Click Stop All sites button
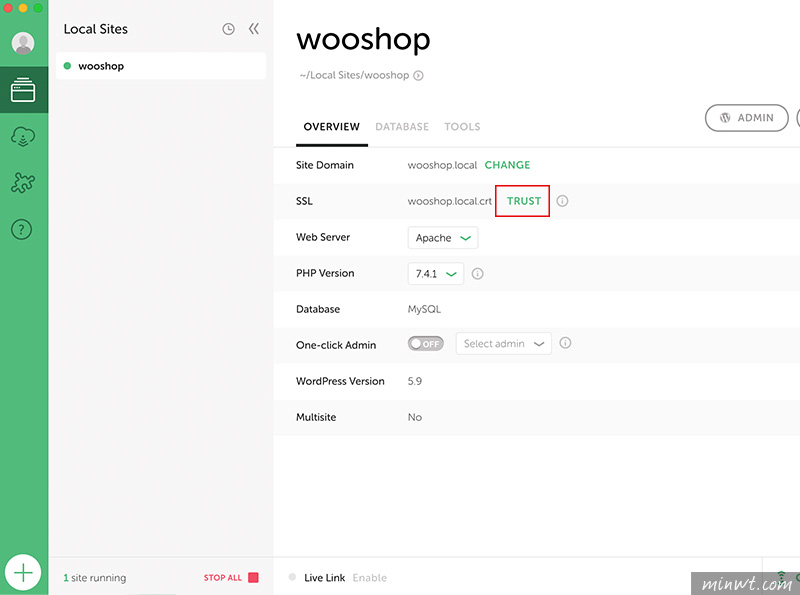The image size is (800, 595). tap(231, 578)
